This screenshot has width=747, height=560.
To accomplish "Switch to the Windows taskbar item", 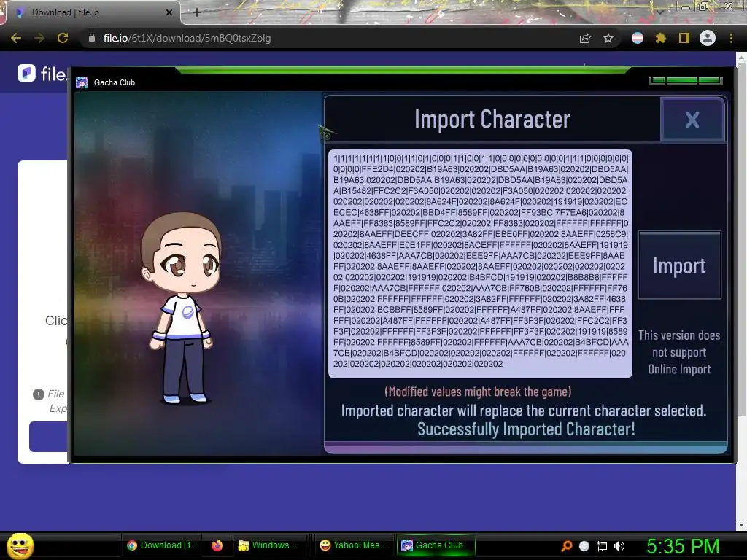I will tap(271, 545).
